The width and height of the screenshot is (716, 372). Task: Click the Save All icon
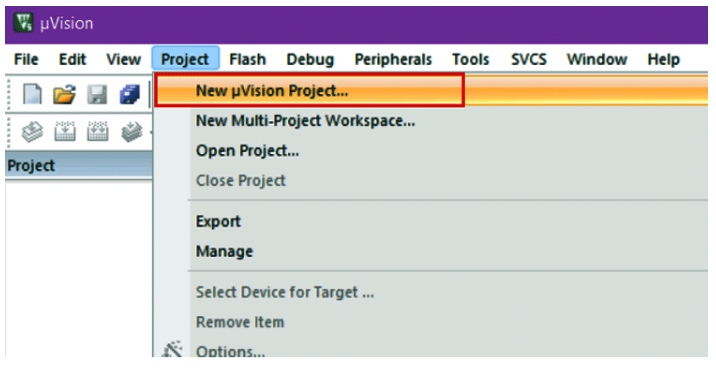point(130,94)
